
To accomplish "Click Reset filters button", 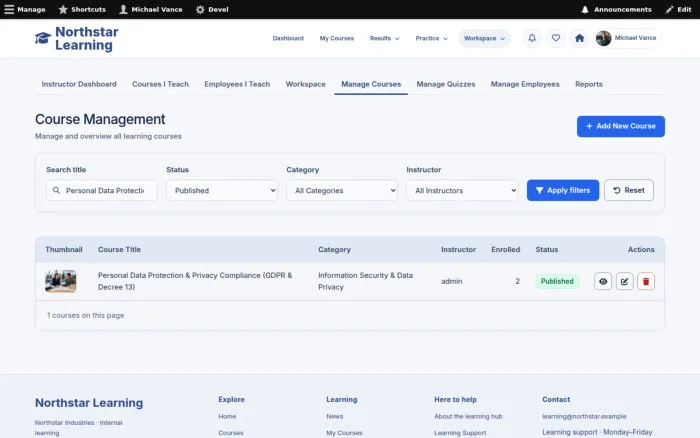I will (629, 190).
